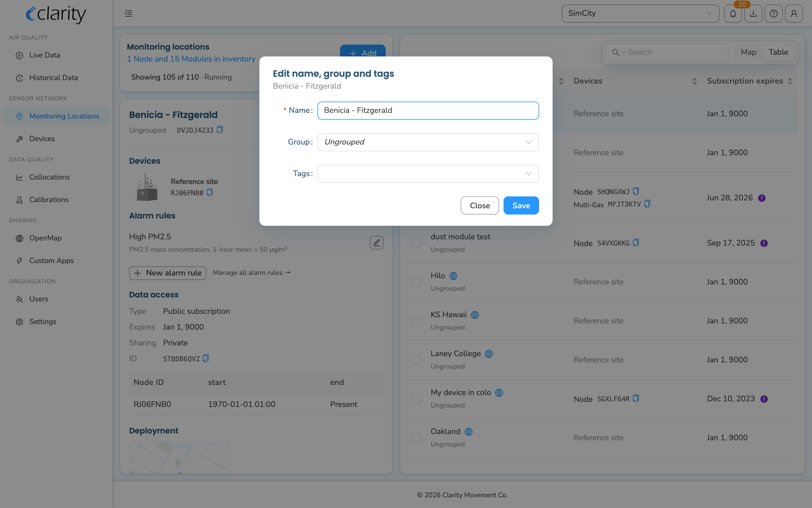Click the Monitoring Locations sidebar item

point(56,116)
